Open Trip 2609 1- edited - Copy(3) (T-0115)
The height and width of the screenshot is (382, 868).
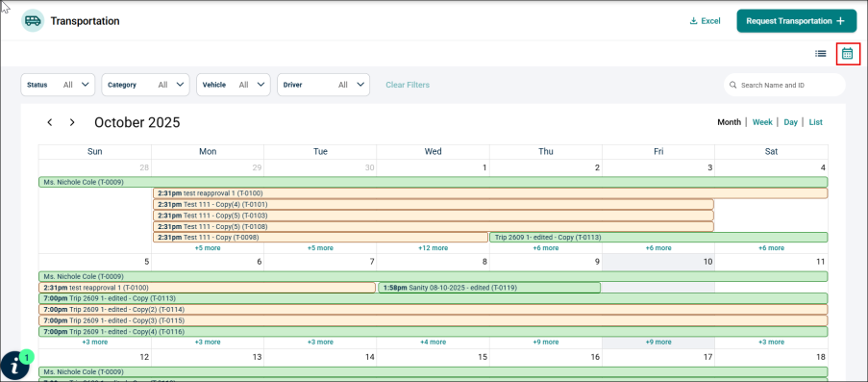pos(434,320)
